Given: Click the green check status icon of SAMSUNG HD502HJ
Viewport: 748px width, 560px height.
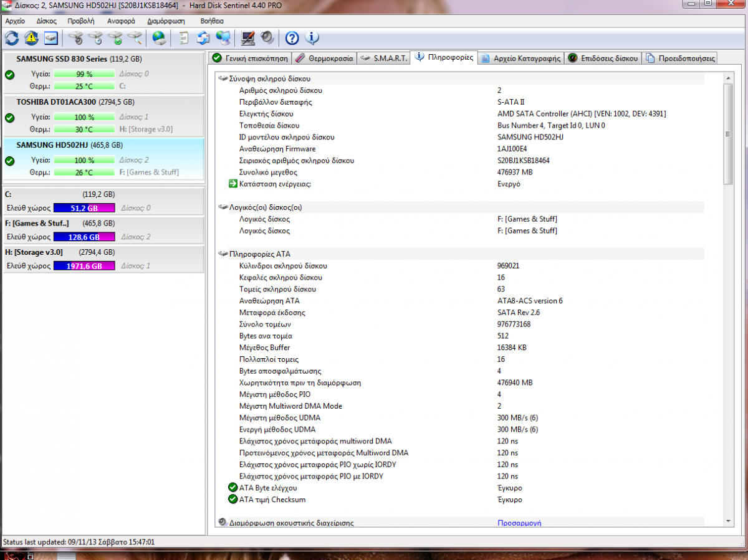Looking at the screenshot, I should 9,161.
